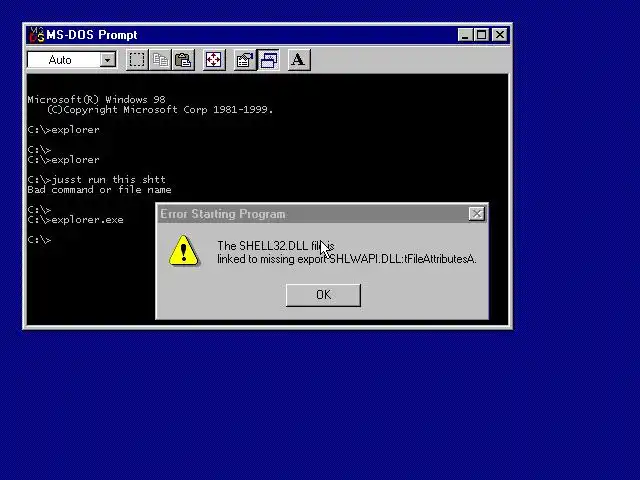Click 'Bad command or file name' line
Viewport: 640px width, 480px height.
pyautogui.click(x=100, y=190)
